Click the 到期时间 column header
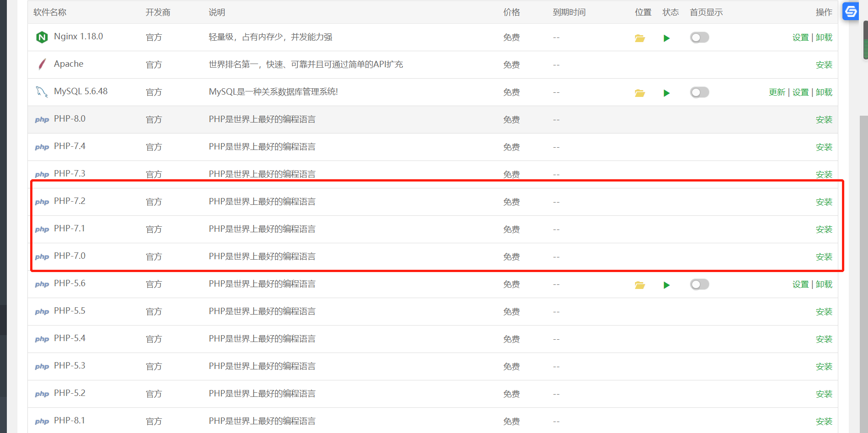 569,12
